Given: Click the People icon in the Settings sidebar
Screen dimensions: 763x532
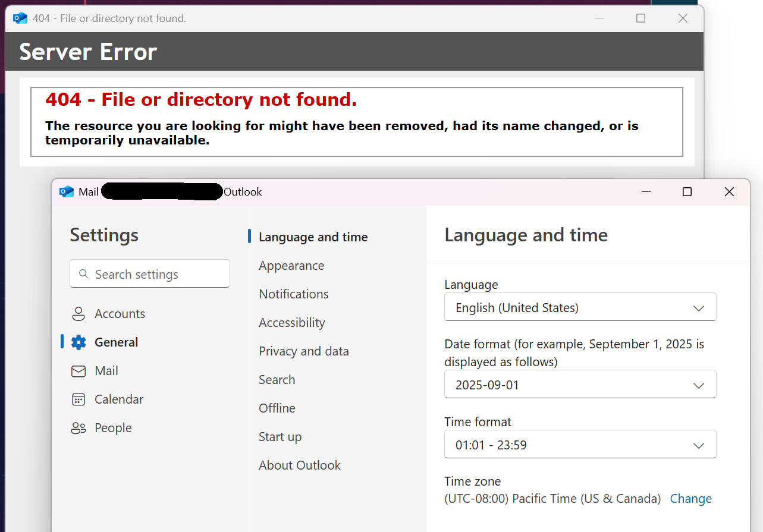Looking at the screenshot, I should [x=79, y=428].
